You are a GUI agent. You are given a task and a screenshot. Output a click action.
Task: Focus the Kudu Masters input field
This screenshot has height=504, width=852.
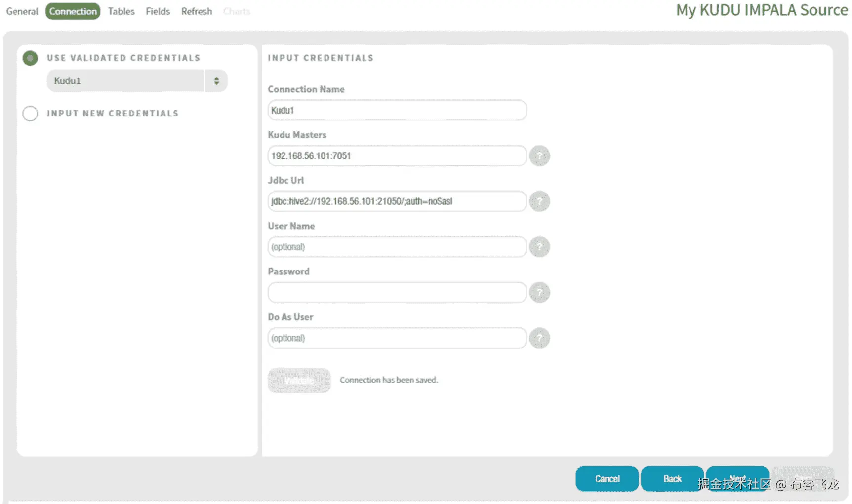click(397, 156)
